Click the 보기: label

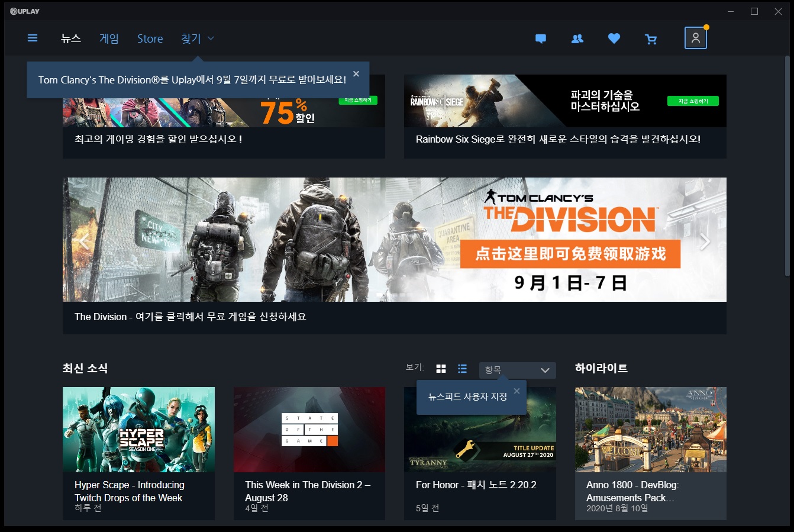pyautogui.click(x=415, y=367)
